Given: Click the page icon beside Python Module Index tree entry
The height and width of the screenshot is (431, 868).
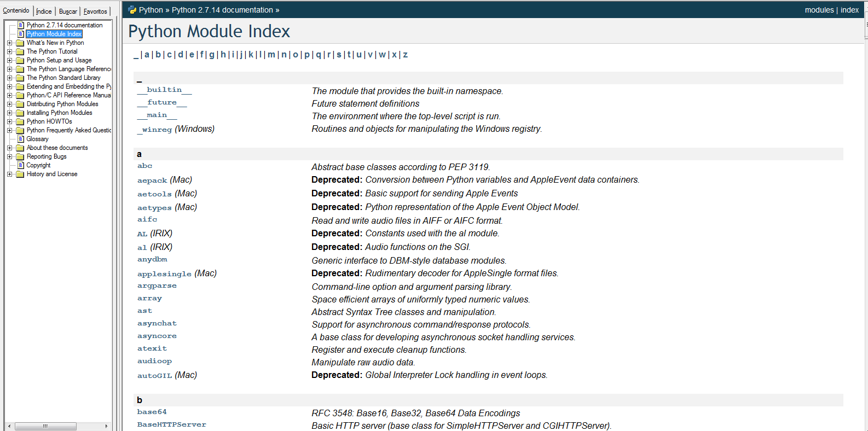Looking at the screenshot, I should 21,34.
